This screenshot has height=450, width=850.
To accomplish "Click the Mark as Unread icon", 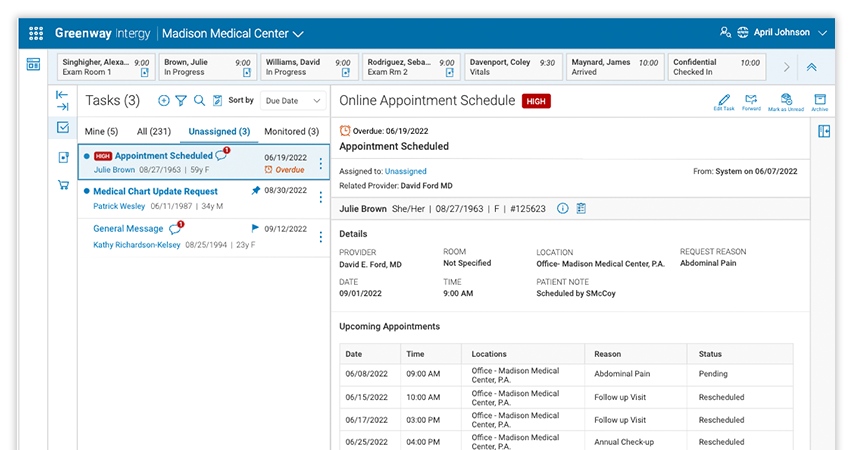I will click(x=786, y=101).
